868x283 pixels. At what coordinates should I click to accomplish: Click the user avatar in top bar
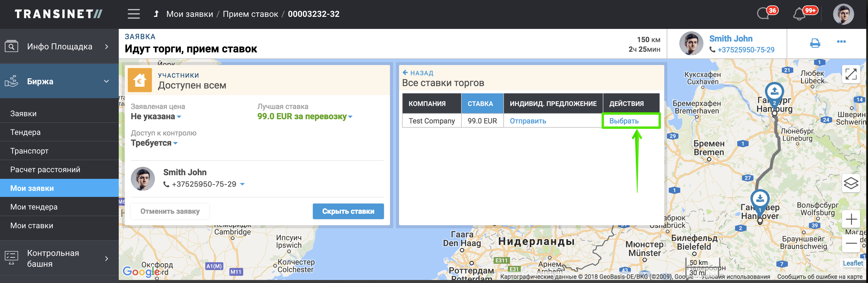843,14
